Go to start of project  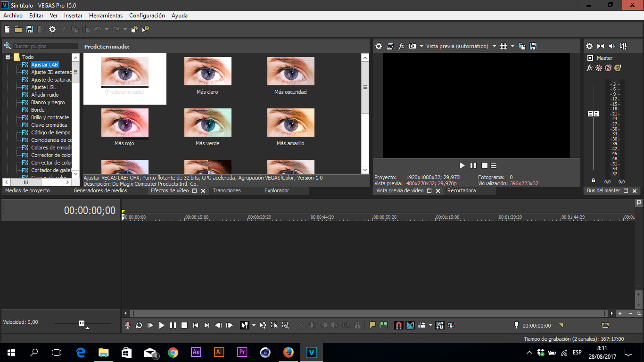coord(196,325)
